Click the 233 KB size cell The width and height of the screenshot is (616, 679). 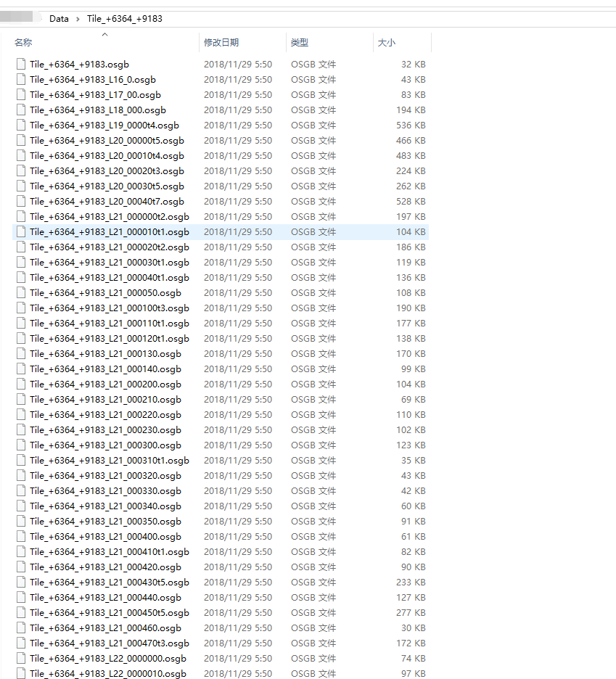411,583
